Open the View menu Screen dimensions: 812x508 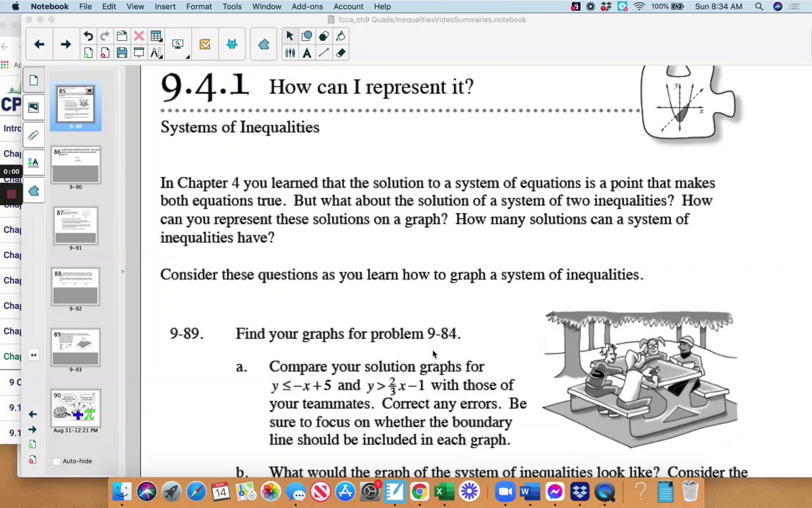coord(135,6)
